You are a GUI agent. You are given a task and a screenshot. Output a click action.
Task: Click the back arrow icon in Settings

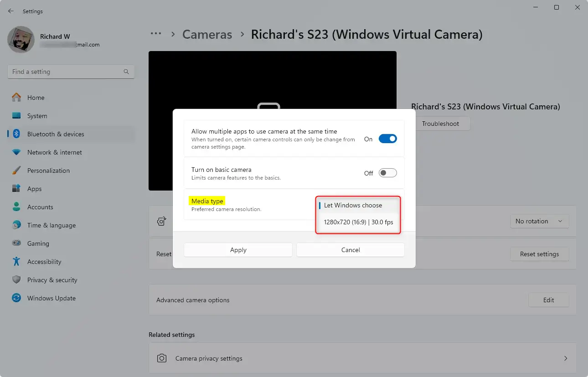[x=11, y=11]
